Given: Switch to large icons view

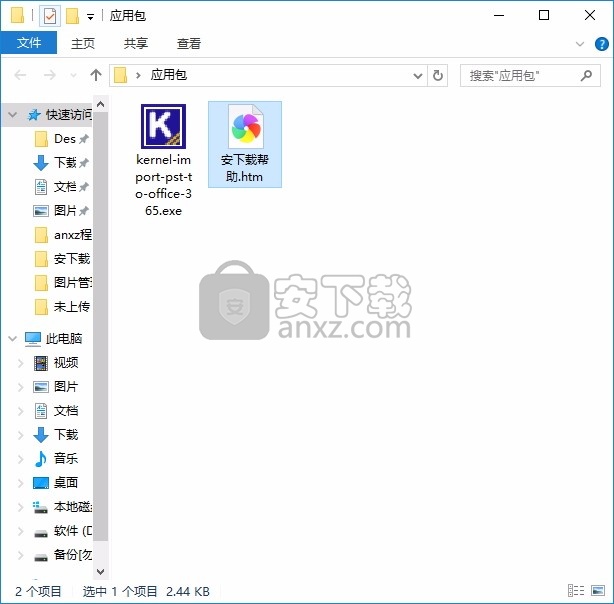Looking at the screenshot, I should [598, 591].
